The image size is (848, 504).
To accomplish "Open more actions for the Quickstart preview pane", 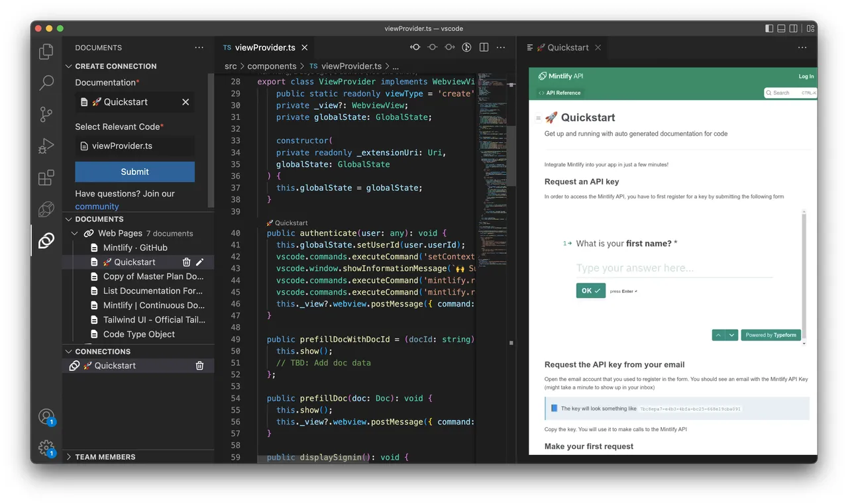I will [x=802, y=48].
